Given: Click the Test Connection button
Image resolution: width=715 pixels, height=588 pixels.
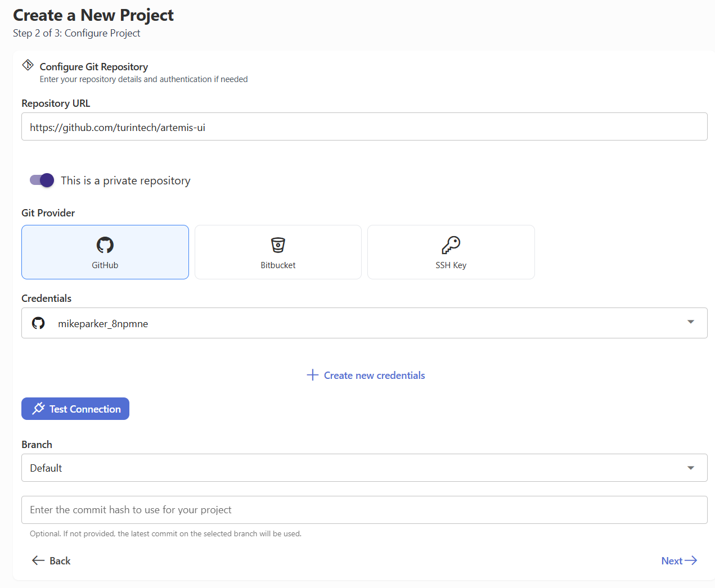Looking at the screenshot, I should [x=75, y=409].
